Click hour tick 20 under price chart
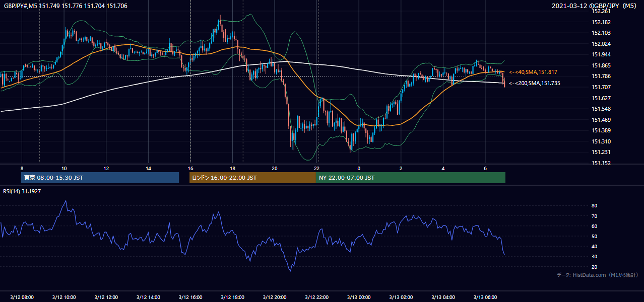 point(275,168)
